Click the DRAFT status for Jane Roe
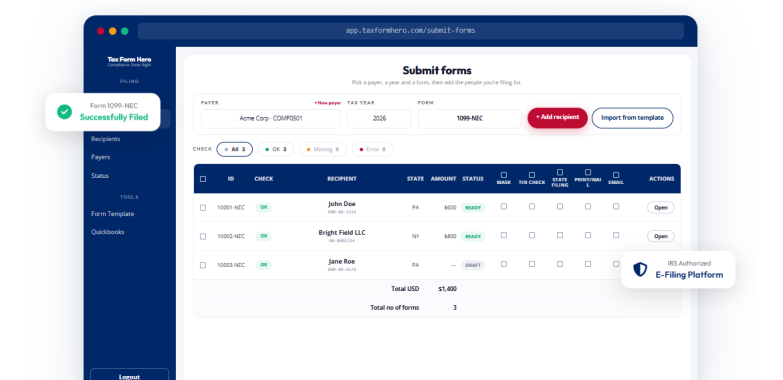783x380 pixels. click(473, 265)
